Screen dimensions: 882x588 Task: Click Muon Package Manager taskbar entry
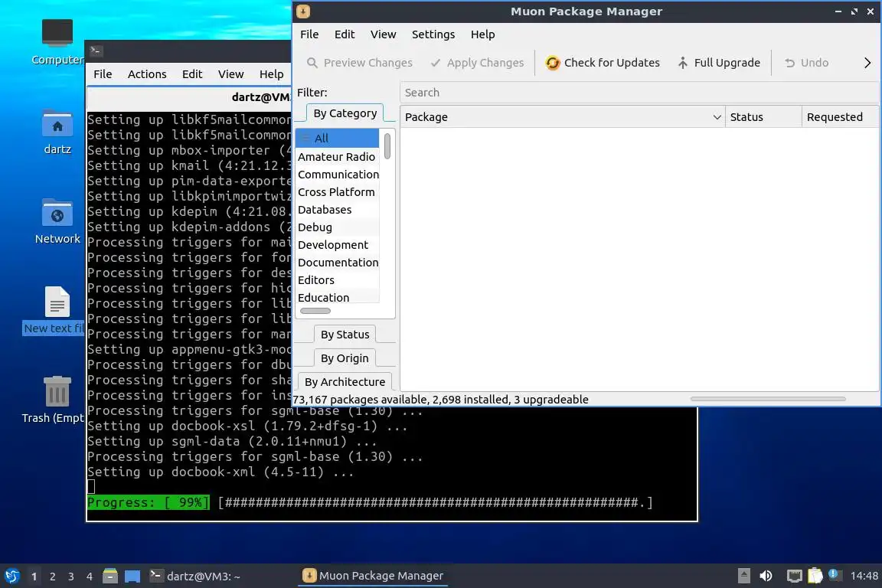click(x=373, y=576)
